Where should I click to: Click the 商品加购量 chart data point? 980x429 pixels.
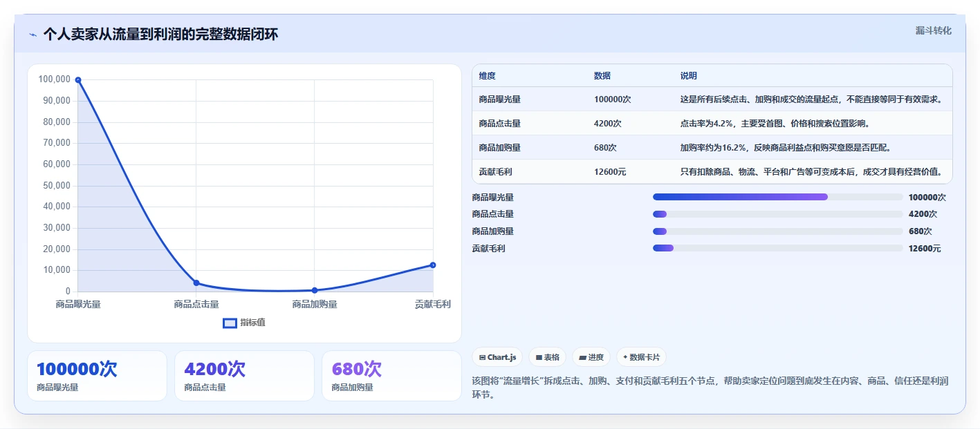pos(315,290)
